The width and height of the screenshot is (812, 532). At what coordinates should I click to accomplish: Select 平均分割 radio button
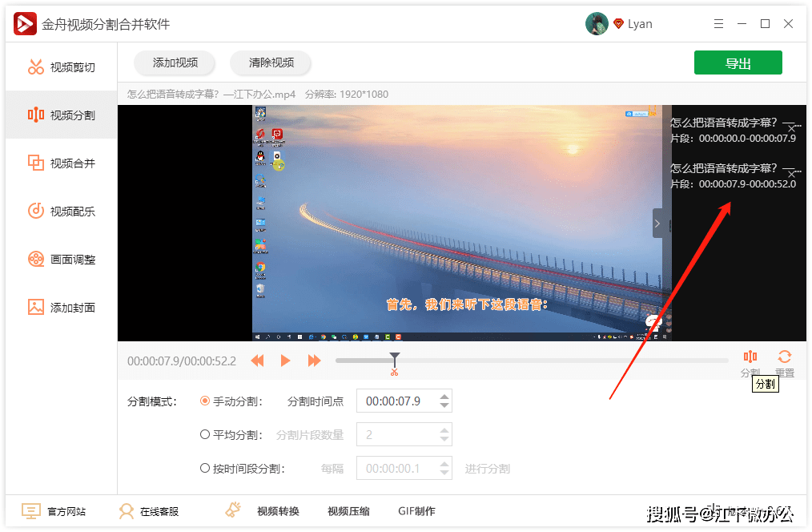pyautogui.click(x=205, y=434)
